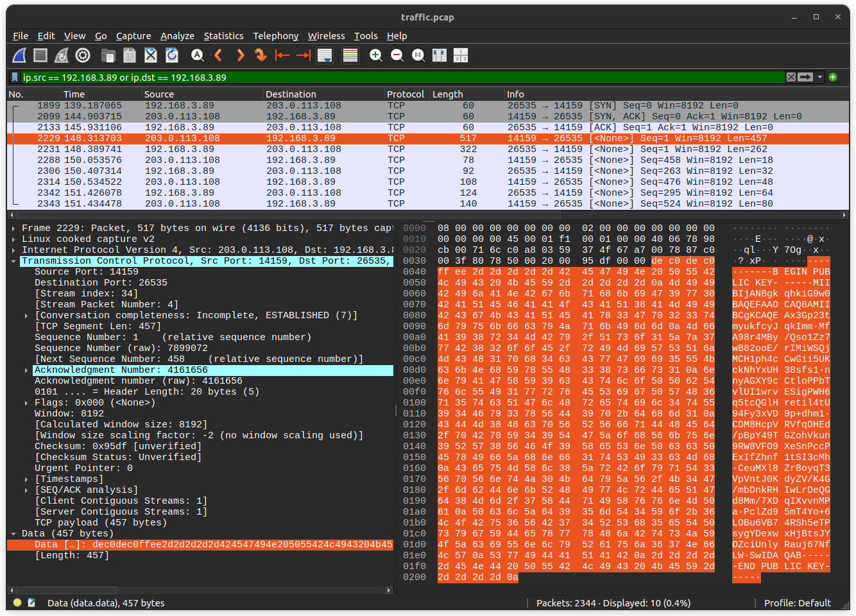Clear the display filter with the X button
The image size is (856, 616).
[x=791, y=76]
